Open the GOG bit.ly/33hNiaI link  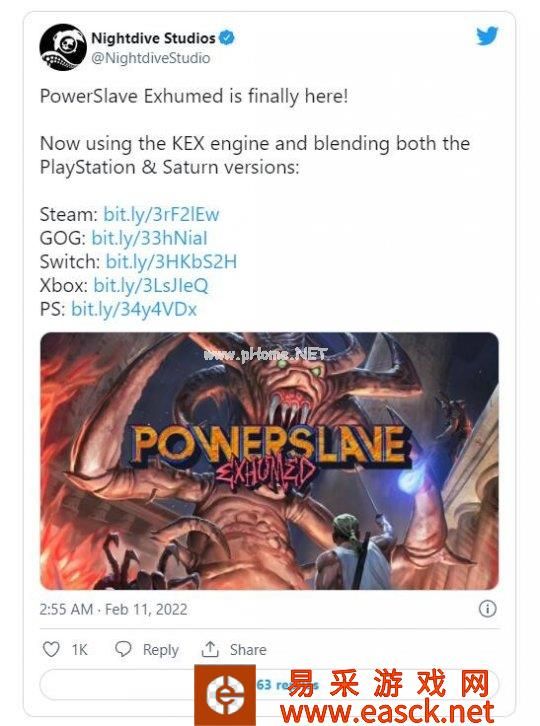pyautogui.click(x=149, y=238)
